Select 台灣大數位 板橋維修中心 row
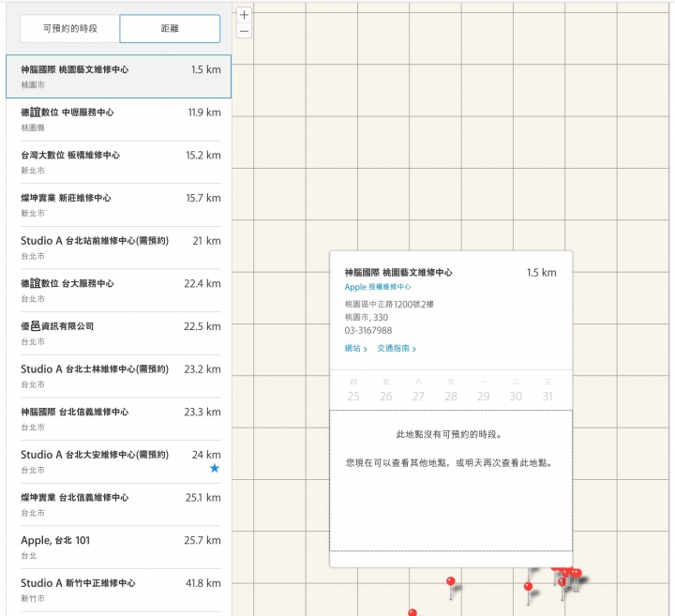The image size is (675, 616). (x=121, y=162)
